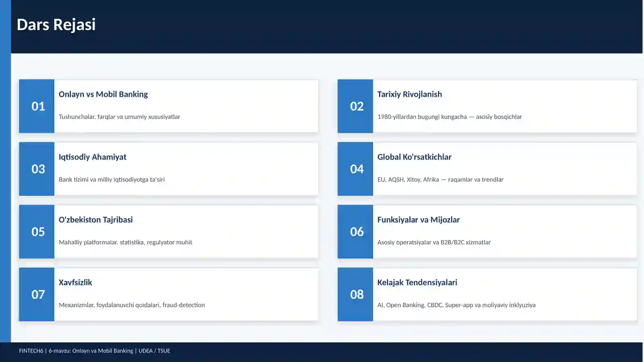Select the 'Funksiyalar va Mijozlar' heading
Image resolution: width=644 pixels, height=362 pixels.
click(419, 220)
